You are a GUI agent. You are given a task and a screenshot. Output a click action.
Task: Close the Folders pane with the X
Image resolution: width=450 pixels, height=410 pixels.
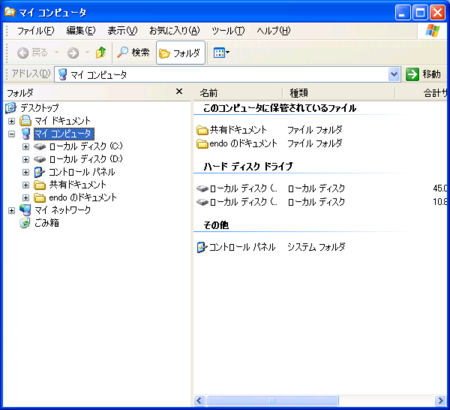[179, 91]
